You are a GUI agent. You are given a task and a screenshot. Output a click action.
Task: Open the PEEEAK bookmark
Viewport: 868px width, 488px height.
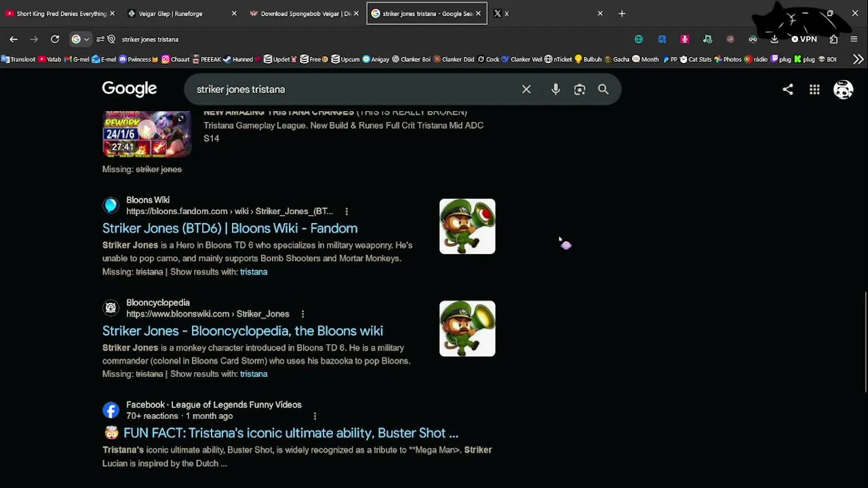pyautogui.click(x=207, y=60)
